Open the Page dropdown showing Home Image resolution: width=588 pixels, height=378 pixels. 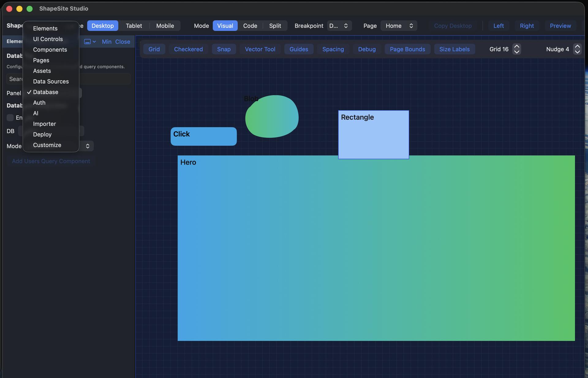coord(398,26)
